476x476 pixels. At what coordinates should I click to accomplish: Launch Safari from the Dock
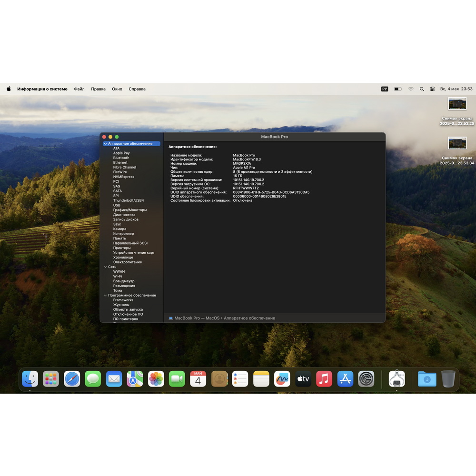click(x=72, y=379)
